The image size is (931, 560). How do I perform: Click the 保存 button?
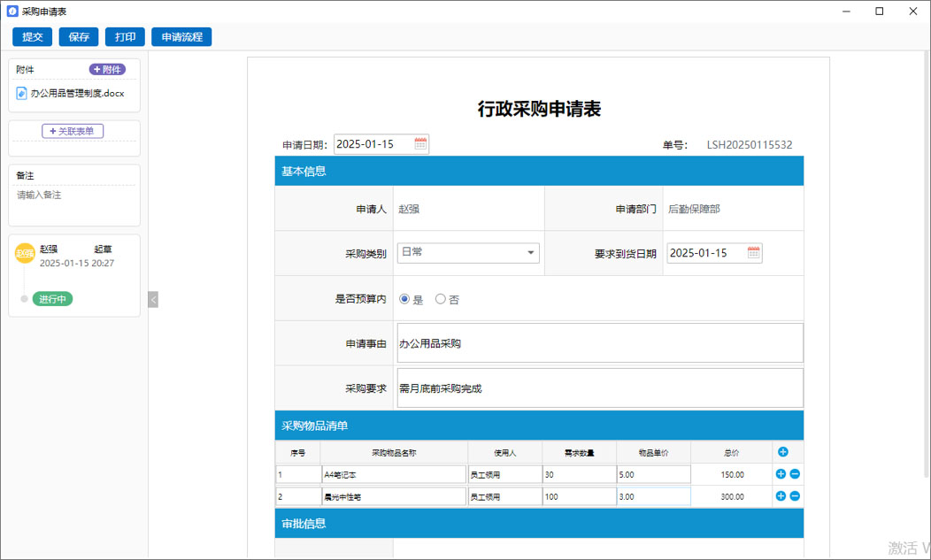click(x=79, y=37)
